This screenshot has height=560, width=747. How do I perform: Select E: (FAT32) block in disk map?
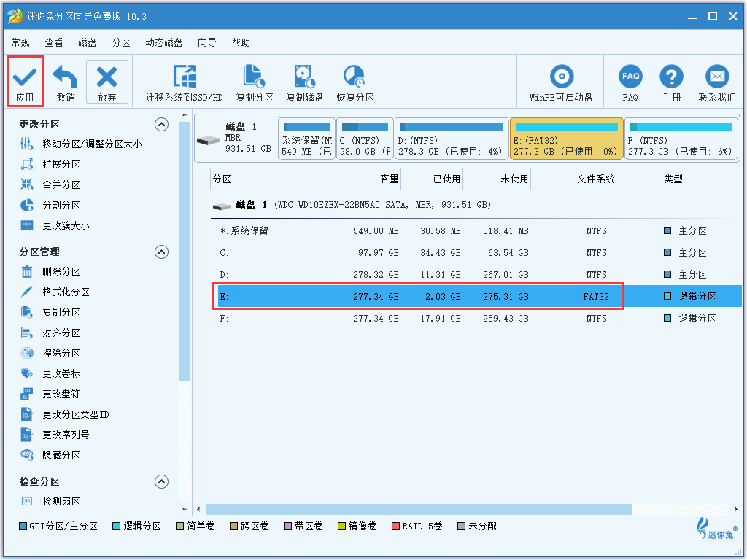pos(566,139)
